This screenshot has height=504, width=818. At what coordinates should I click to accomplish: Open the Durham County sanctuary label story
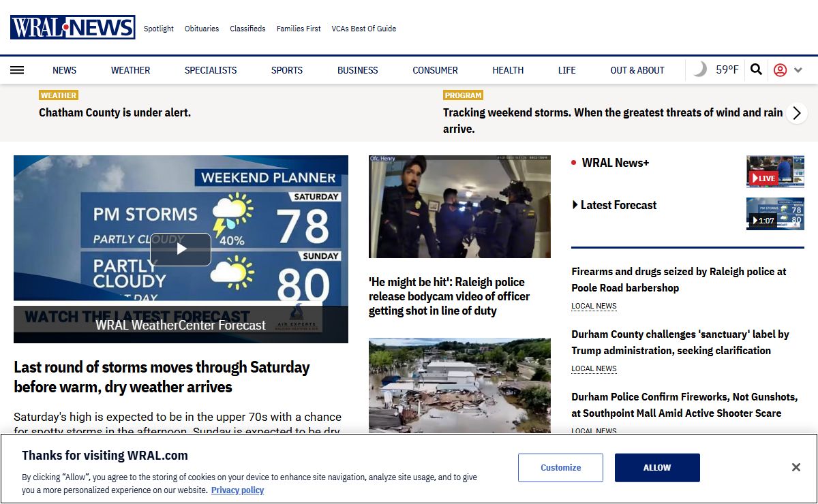(x=680, y=343)
